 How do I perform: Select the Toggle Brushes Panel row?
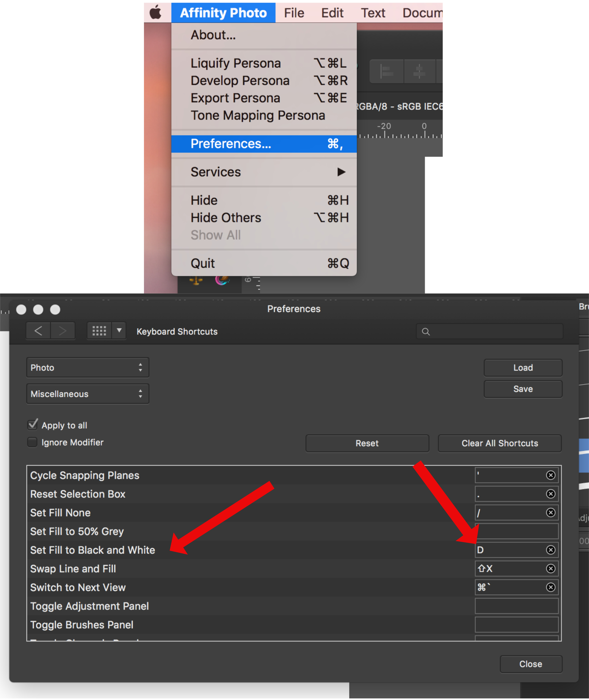click(x=294, y=625)
